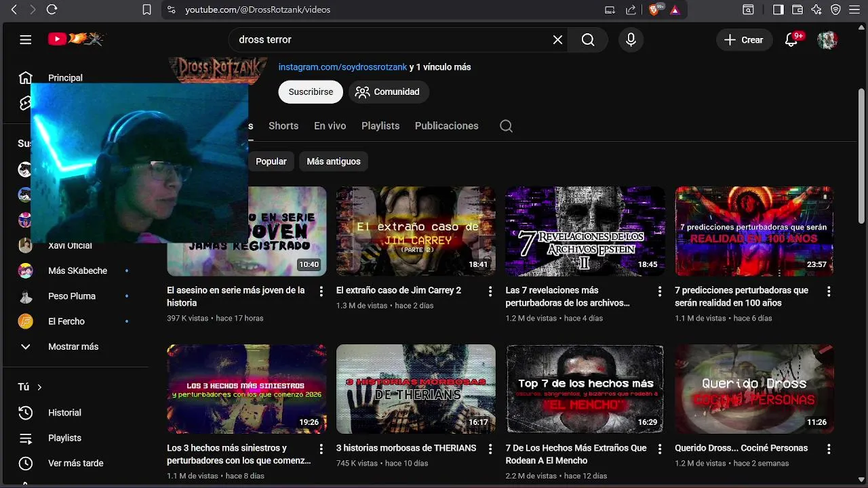Open title 'El asesino en serie más joven'
This screenshot has height=488, width=868.
click(236, 296)
